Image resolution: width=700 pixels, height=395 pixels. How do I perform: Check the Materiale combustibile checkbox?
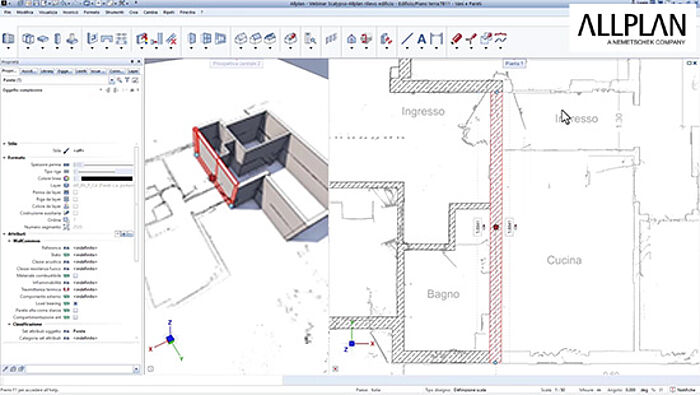click(75, 276)
